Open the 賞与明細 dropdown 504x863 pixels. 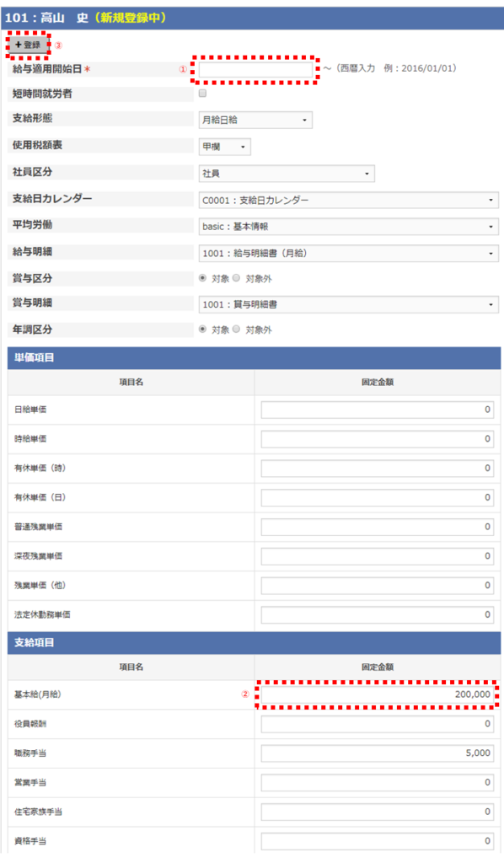coord(349,304)
